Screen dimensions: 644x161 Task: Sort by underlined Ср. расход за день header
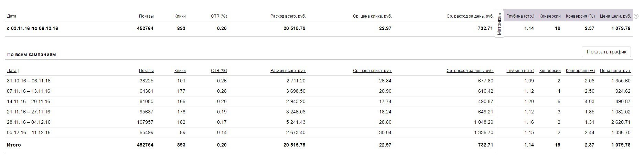[x=470, y=71]
